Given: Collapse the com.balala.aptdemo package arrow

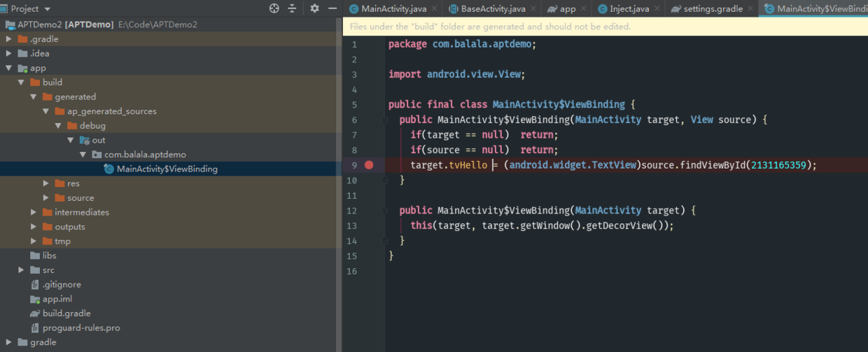Looking at the screenshot, I should pyautogui.click(x=83, y=154).
